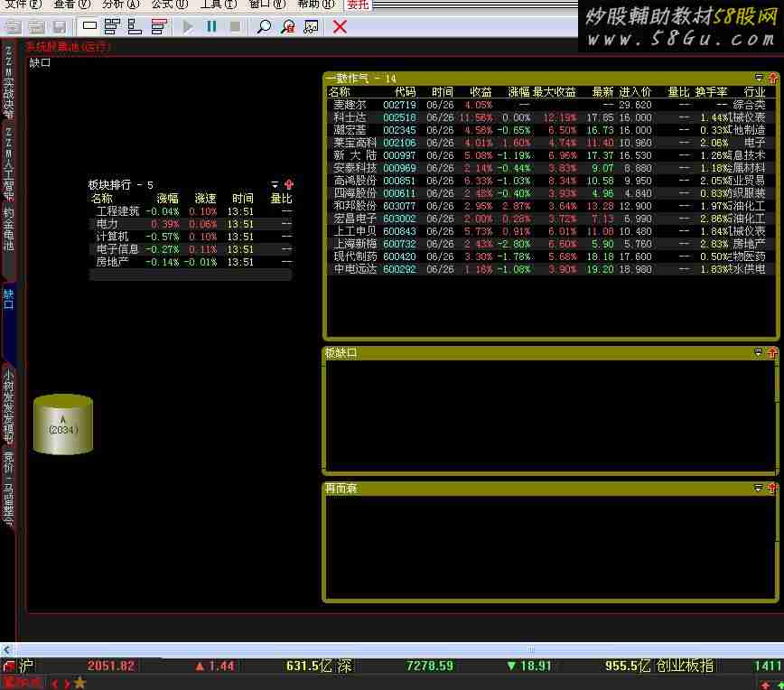Open dropdown arrow of 板块排行 panel
784x690 pixels.
point(275,184)
